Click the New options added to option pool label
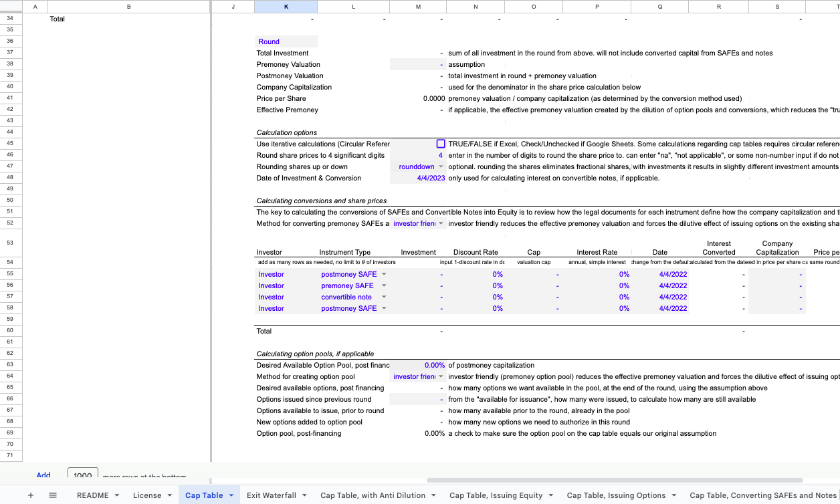Screen dimensions: 840x504 click(310, 422)
